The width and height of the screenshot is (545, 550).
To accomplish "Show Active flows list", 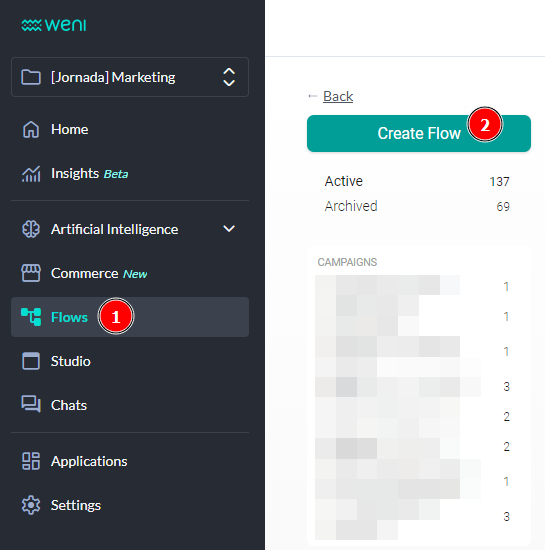I will tap(417, 181).
